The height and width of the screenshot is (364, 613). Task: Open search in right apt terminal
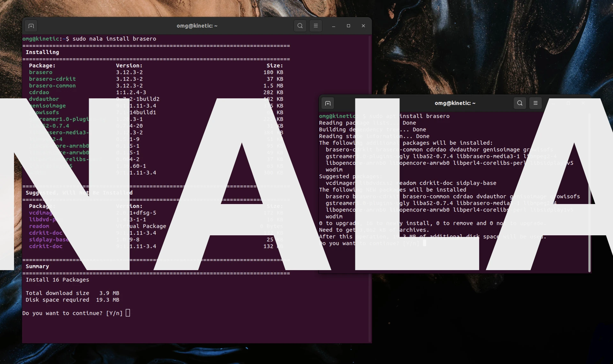point(520,103)
